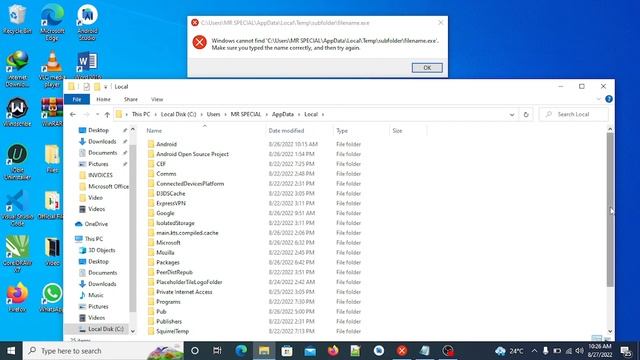Refresh the Local folder view

[x=526, y=115]
